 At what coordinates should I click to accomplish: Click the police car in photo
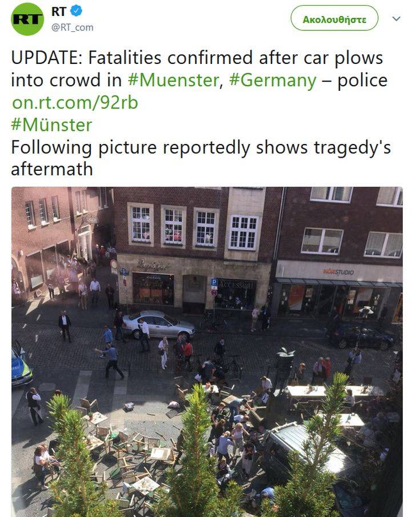click(21, 364)
